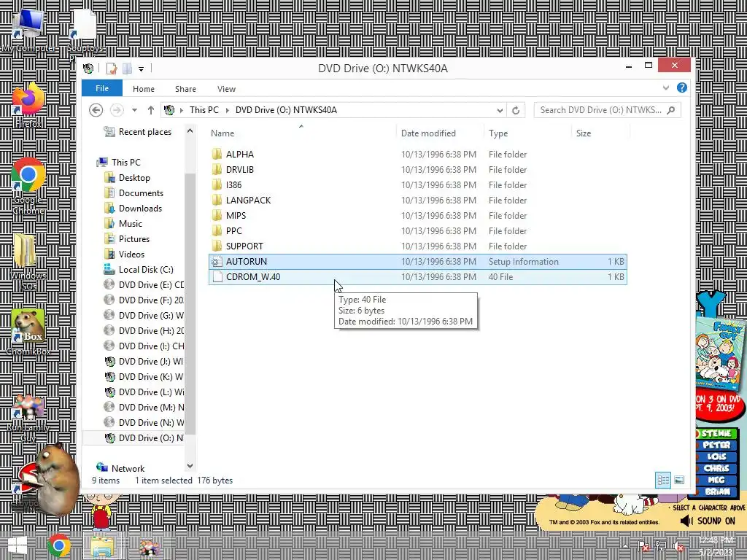Open Videos in navigation pane
Image resolution: width=747 pixels, height=560 pixels.
coord(131,254)
